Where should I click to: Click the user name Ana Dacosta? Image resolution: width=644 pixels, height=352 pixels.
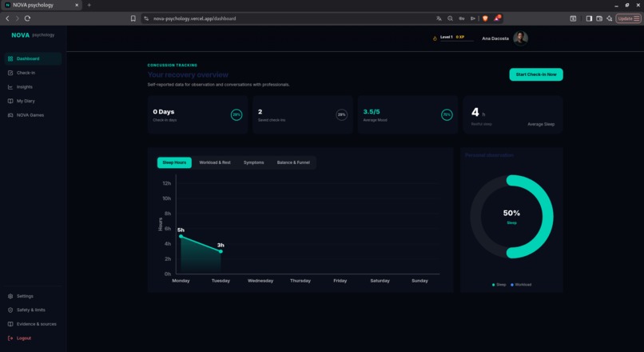[495, 38]
